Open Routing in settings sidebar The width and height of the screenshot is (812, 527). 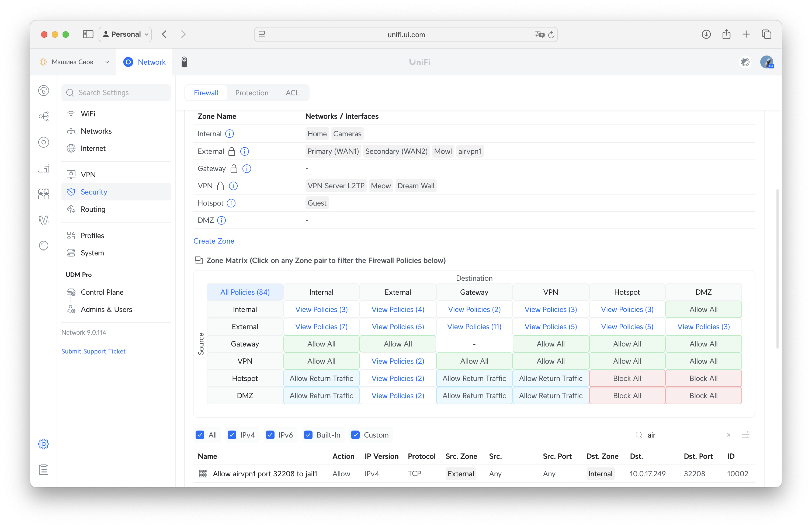coord(93,209)
